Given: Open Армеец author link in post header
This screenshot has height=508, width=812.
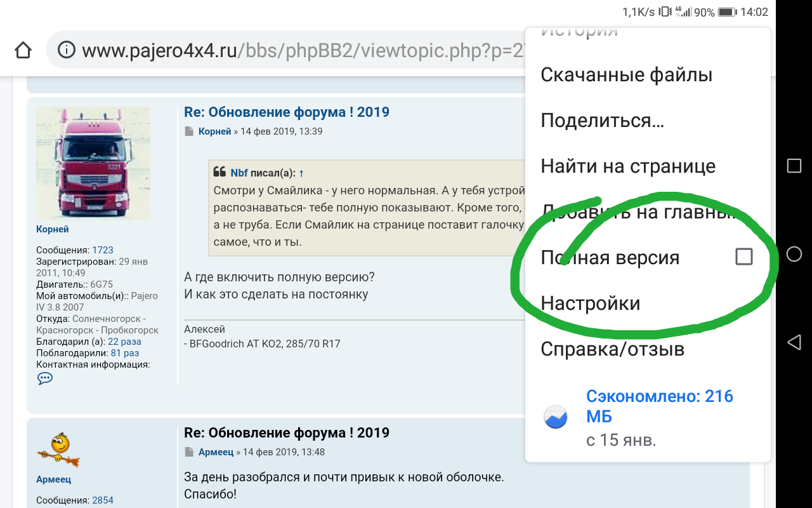Looking at the screenshot, I should [x=216, y=452].
